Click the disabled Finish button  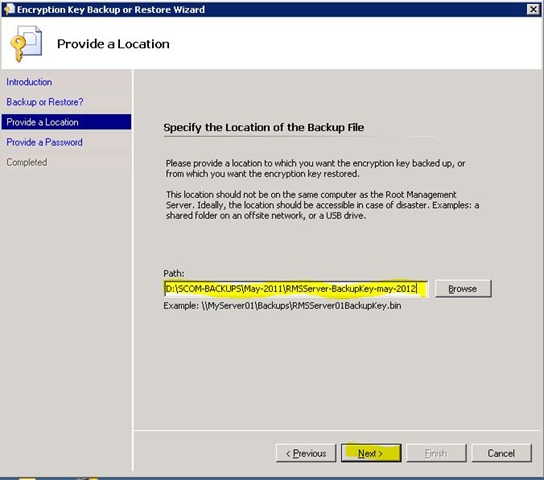point(436,453)
